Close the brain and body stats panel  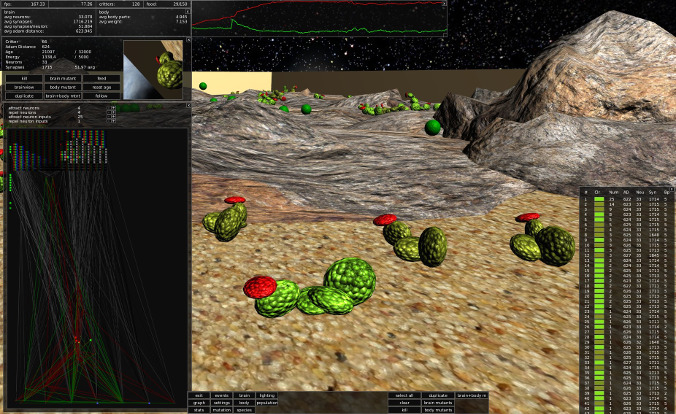click(186, 14)
